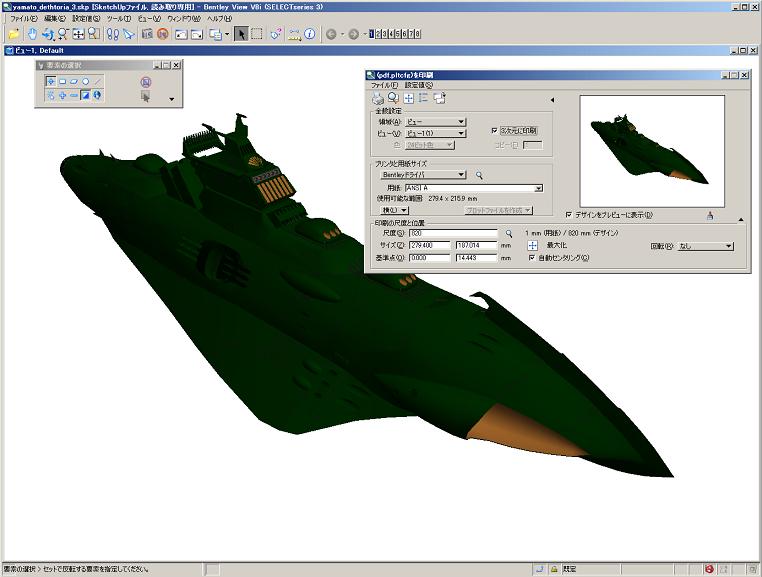The width and height of the screenshot is (762, 577).
Task: Click the Forward navigation arrow
Action: click(354, 34)
